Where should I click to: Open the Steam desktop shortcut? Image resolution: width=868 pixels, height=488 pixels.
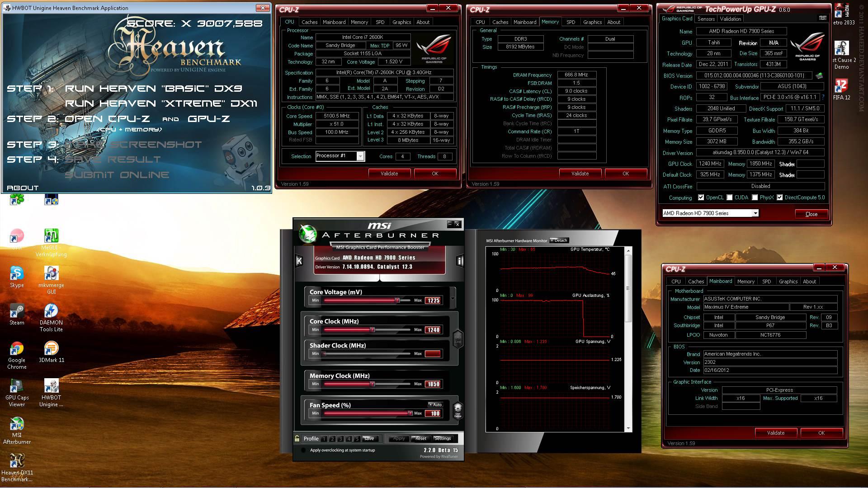coord(17,314)
